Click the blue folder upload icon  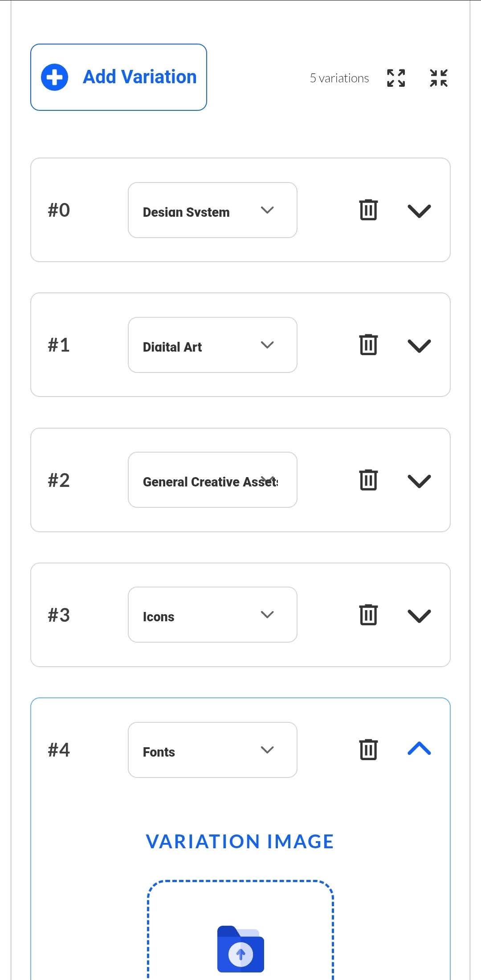[240, 949]
